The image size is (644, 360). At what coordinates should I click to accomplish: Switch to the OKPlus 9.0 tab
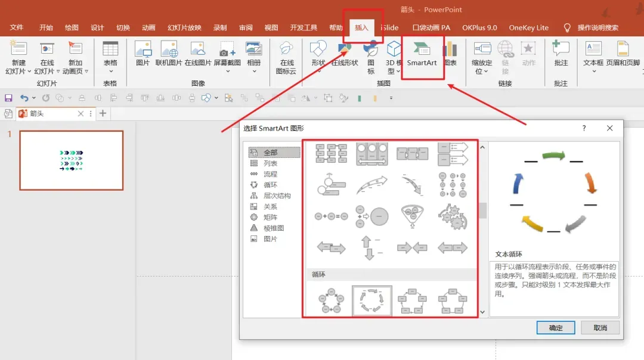[x=479, y=27]
